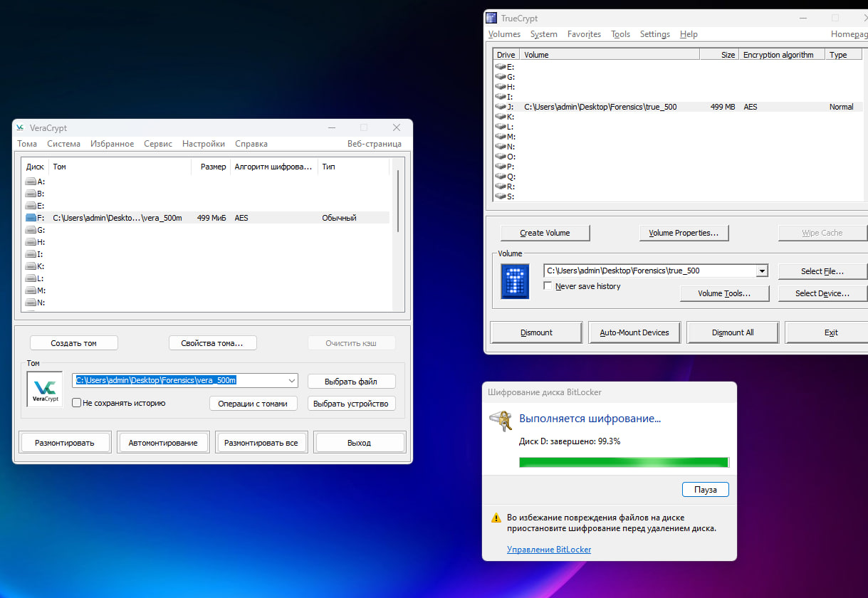Click drive G: icon in VeraCrypt list
This screenshot has height=598, width=868.
(31, 230)
